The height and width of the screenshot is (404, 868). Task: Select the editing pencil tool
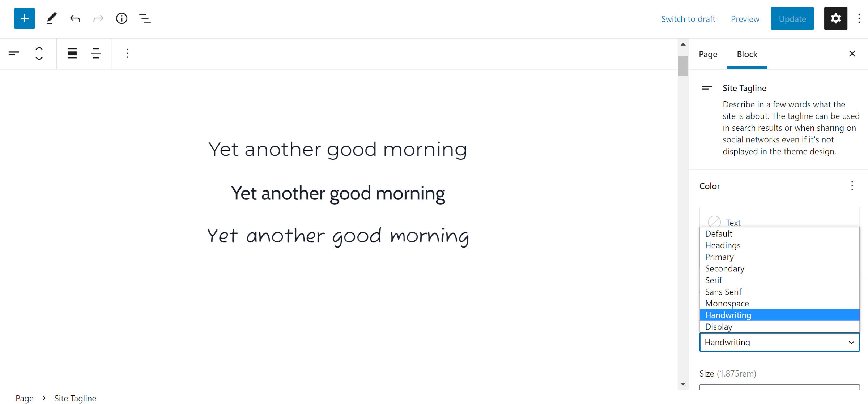pos(51,18)
